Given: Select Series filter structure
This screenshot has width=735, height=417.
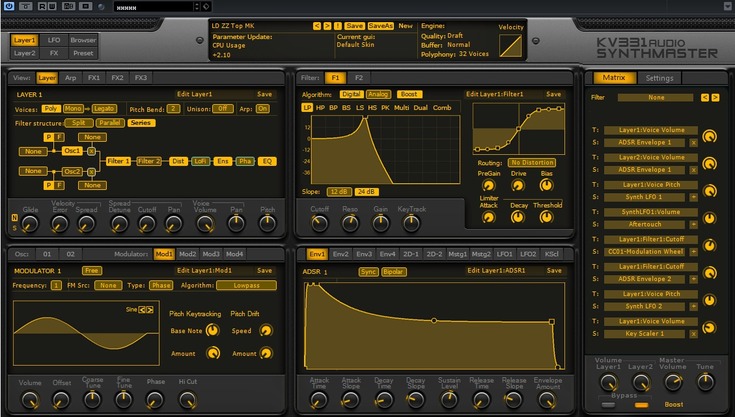Looking at the screenshot, I should [x=141, y=123].
